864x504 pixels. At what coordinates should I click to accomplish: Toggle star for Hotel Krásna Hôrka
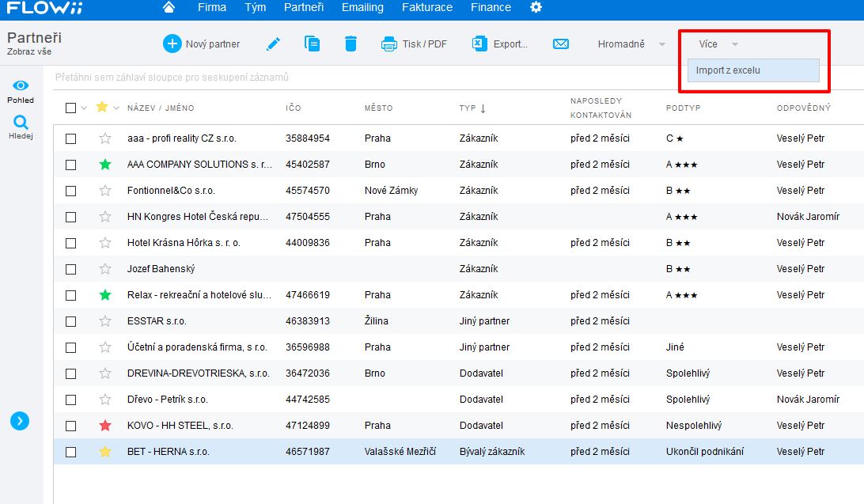(105, 243)
